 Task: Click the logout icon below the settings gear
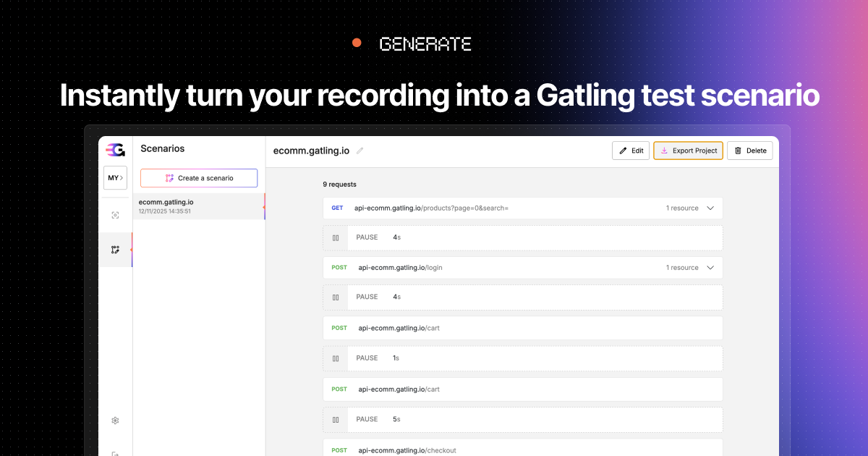pyautogui.click(x=115, y=452)
